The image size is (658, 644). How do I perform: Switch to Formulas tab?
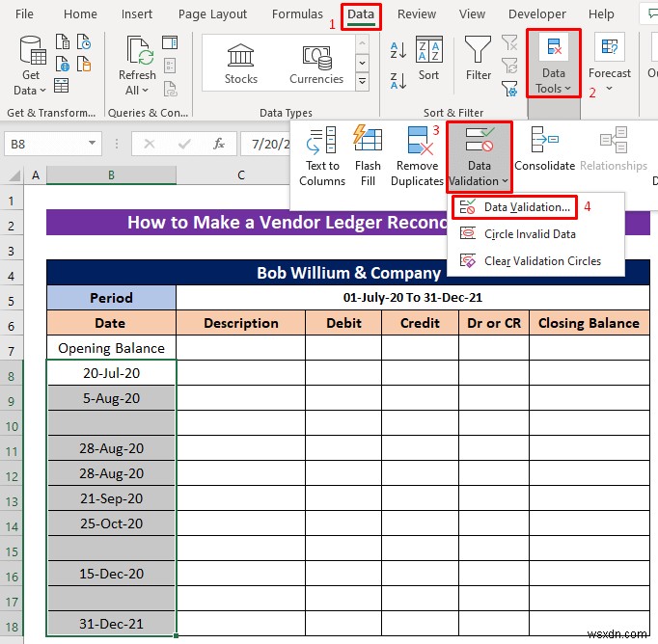click(297, 13)
